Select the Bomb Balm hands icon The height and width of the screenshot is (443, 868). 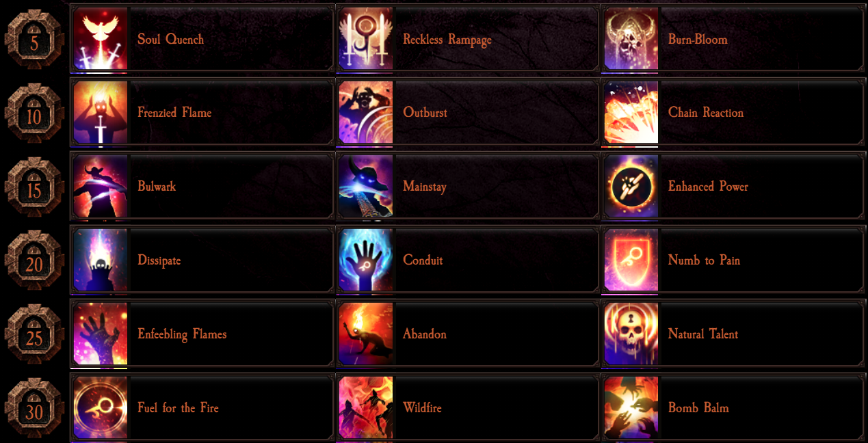click(x=631, y=408)
